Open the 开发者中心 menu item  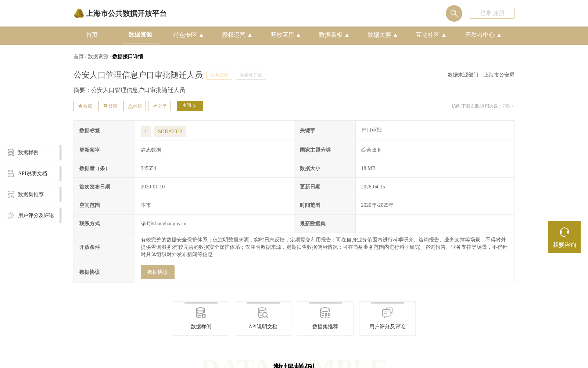coord(480,35)
